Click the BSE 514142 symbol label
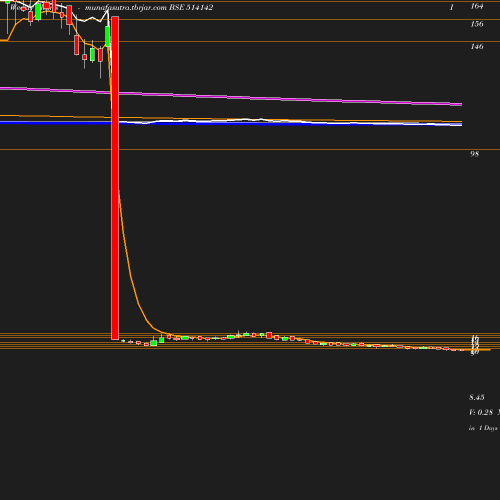This screenshot has width=500, height=500. tap(191, 7)
